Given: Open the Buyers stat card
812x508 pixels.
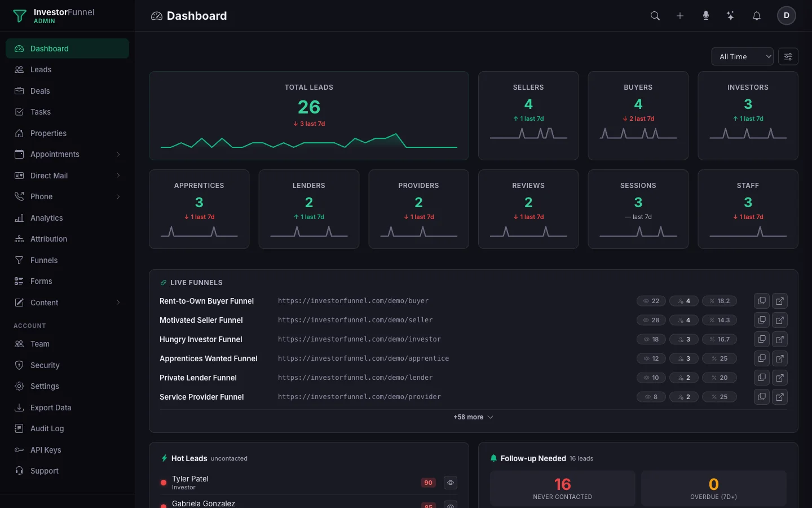Looking at the screenshot, I should point(638,116).
